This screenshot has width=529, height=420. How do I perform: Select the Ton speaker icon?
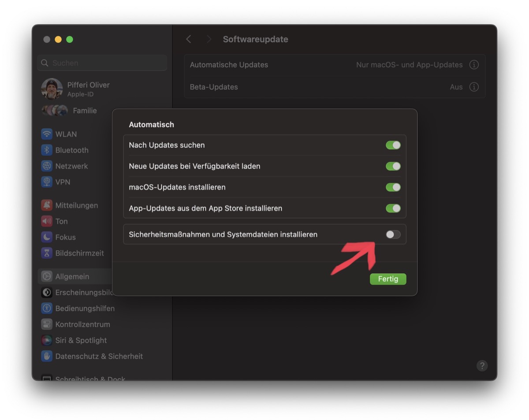click(47, 221)
